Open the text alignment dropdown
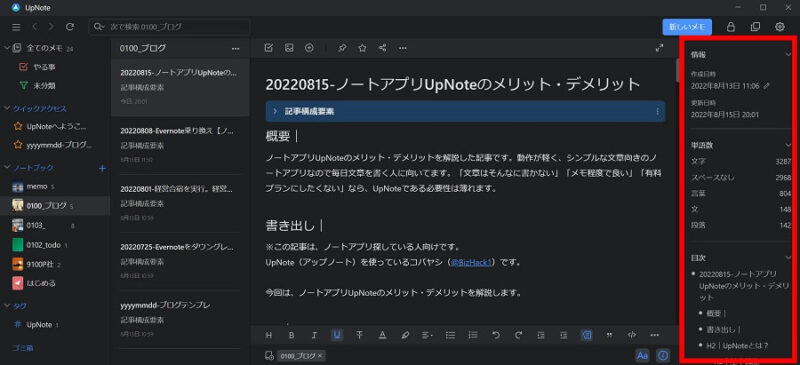This screenshot has height=365, width=800. click(x=428, y=335)
